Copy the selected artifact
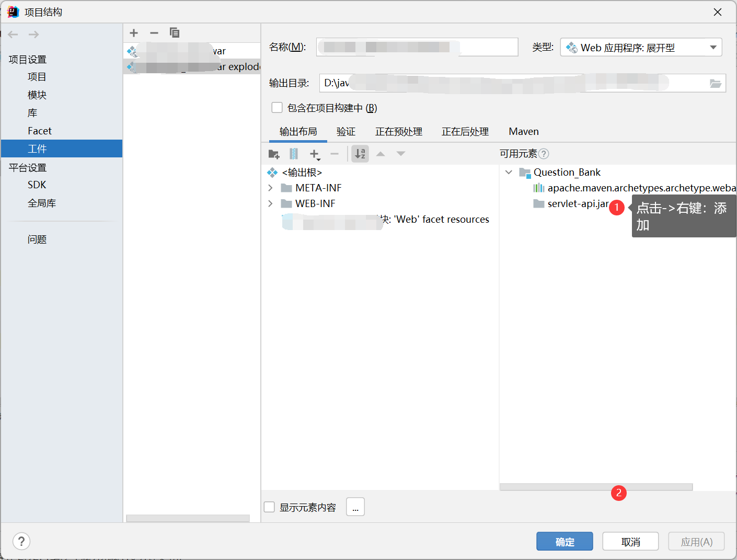737x560 pixels. [175, 33]
